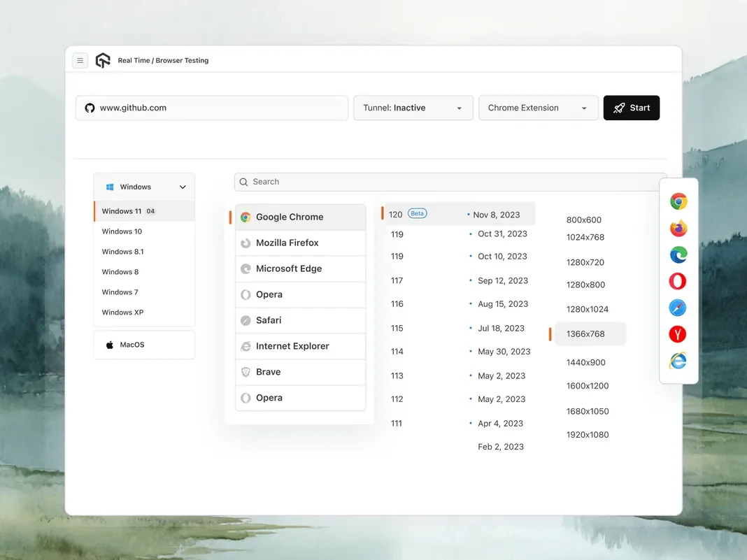Select resolution 1920x1080

(588, 435)
